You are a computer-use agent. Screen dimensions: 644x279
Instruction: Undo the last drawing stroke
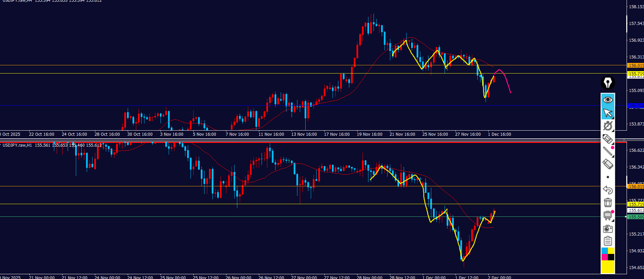click(608, 190)
